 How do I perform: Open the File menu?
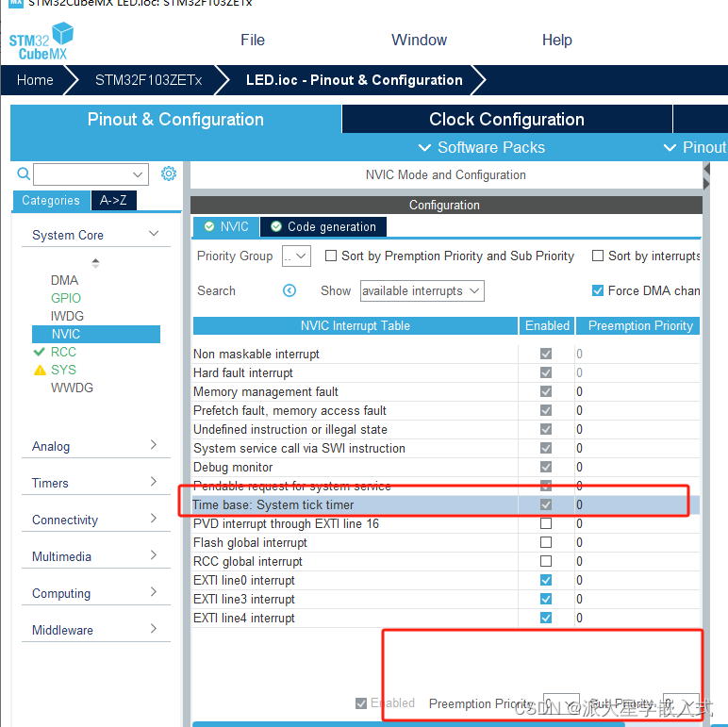coord(253,40)
